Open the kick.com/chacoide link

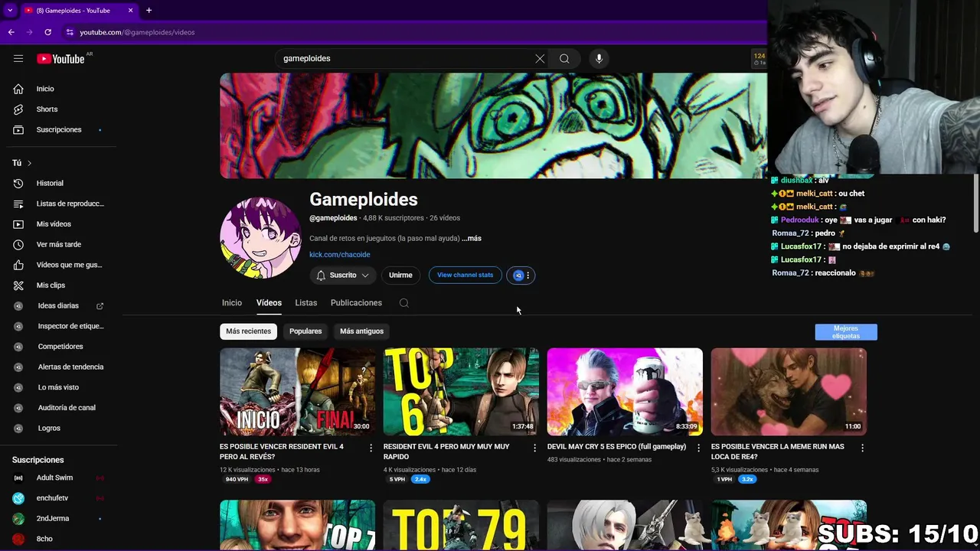(339, 254)
